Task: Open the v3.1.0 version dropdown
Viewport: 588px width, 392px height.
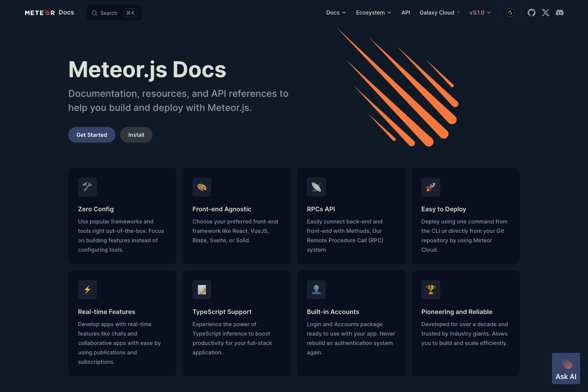Action: pyautogui.click(x=480, y=13)
